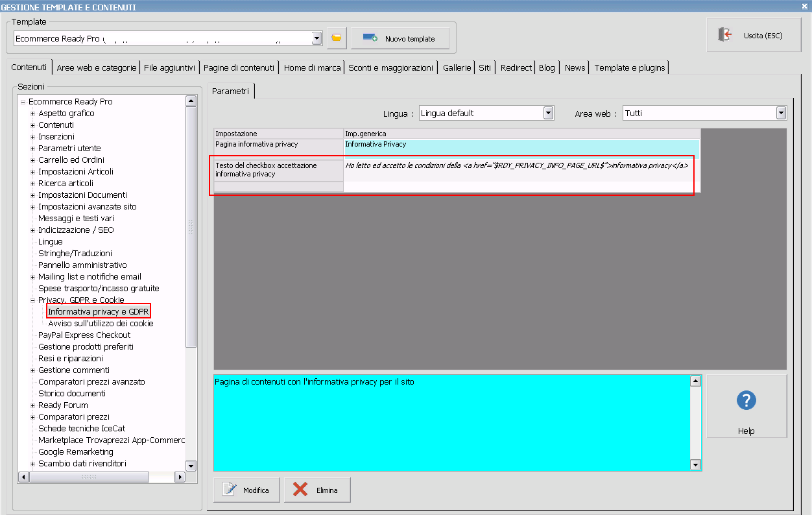Click the Elimina button
The height and width of the screenshot is (515, 812).
pos(317,490)
